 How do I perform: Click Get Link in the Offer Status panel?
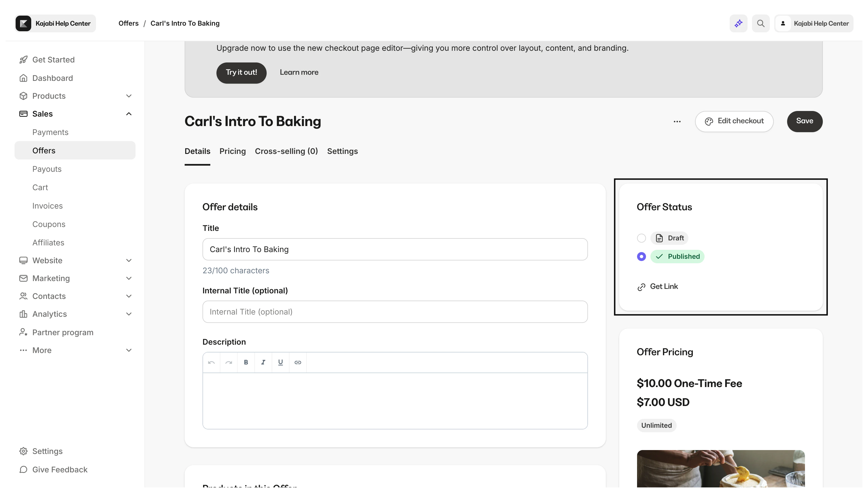coord(657,286)
